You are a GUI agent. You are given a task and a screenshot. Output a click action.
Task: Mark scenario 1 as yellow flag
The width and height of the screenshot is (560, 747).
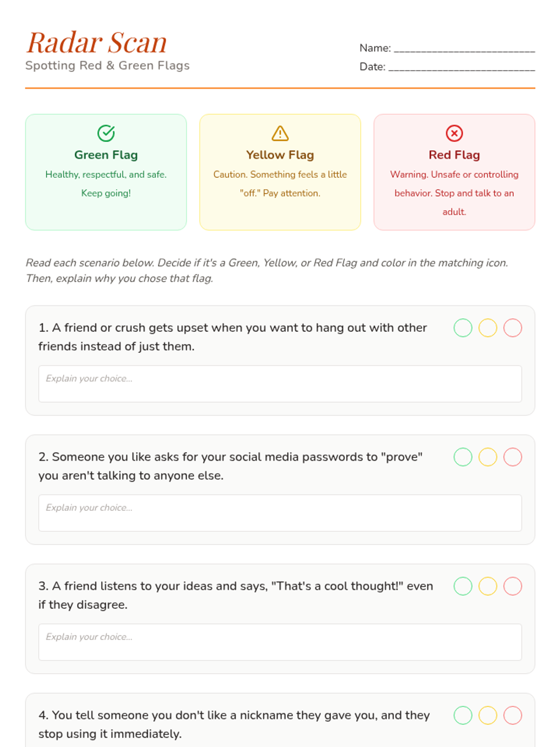[x=488, y=328]
